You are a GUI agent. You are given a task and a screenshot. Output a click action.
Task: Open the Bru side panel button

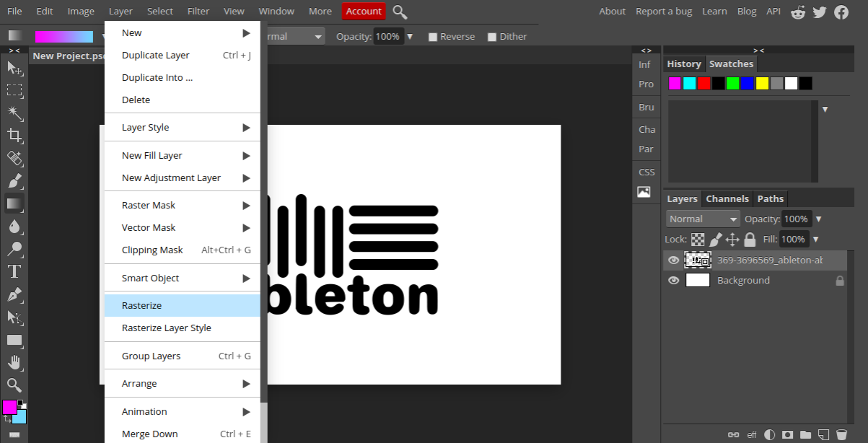[646, 107]
